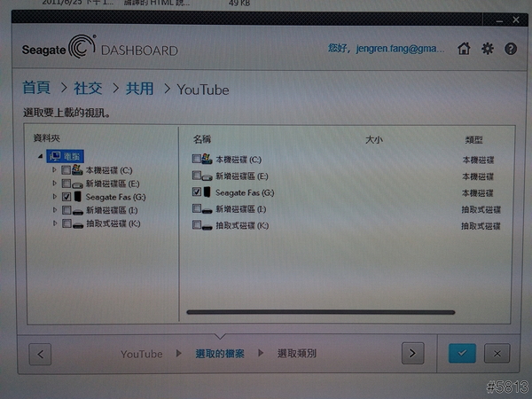Select 抽取式磁碟 (K:) tree label
The image size is (532, 399).
pos(113,223)
